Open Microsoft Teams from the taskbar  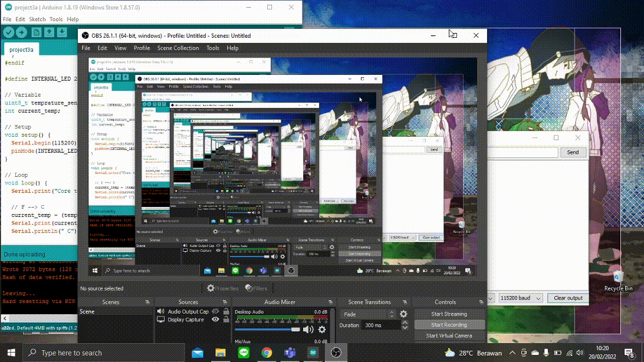click(290, 353)
